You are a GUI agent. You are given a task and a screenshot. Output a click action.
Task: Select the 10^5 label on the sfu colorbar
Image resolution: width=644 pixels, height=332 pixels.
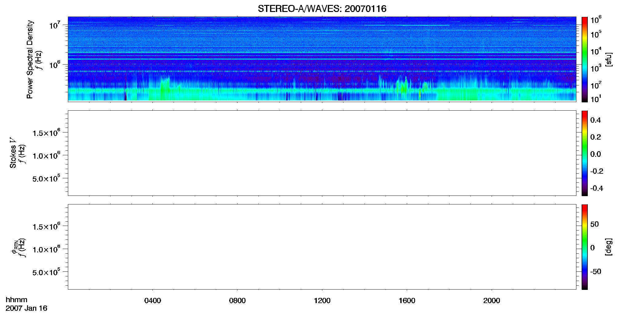(x=596, y=34)
